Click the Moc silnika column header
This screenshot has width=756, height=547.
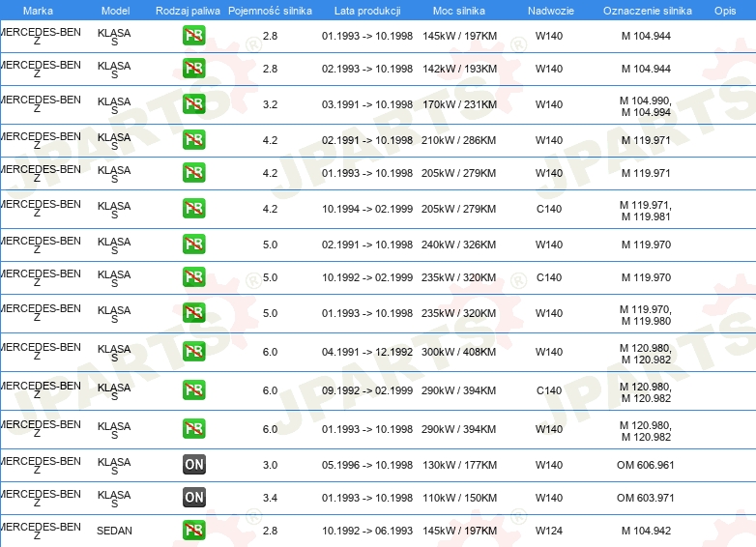coord(459,11)
